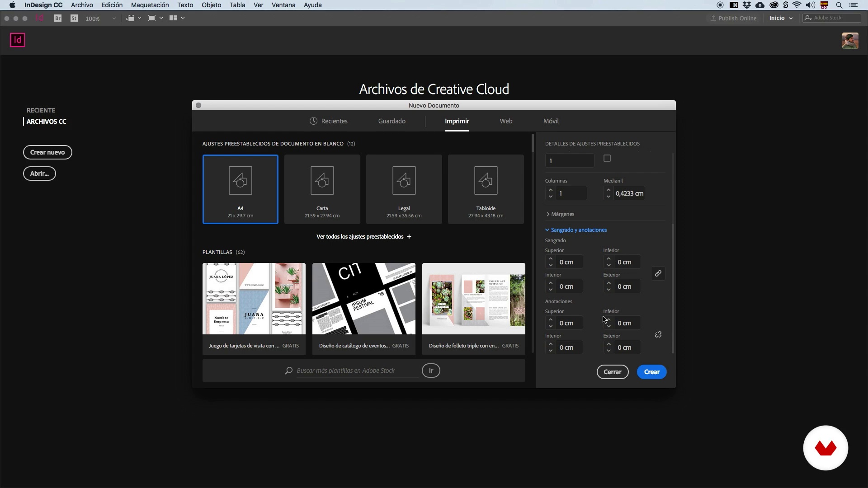Increase Anotaciones Interior stepper
This screenshot has height=488, width=868.
pyautogui.click(x=551, y=345)
